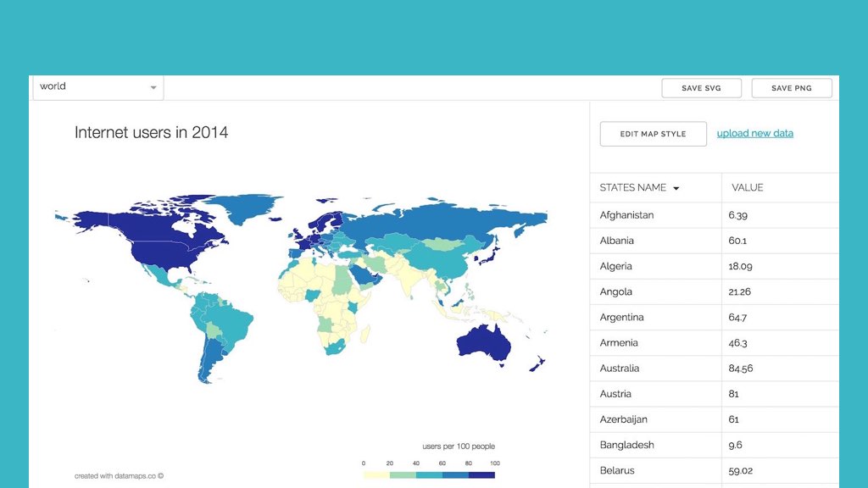Click the SAVE PNG button
Viewport: 868px width, 488px height.
point(791,87)
